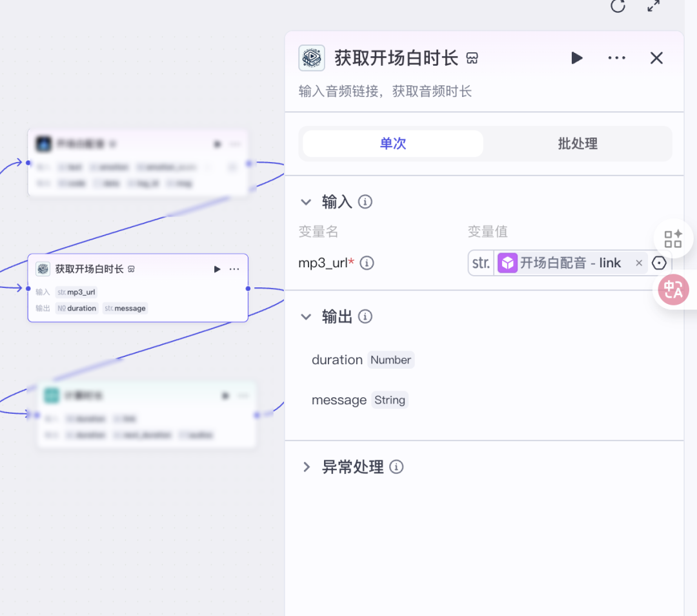Screen dimensions: 697x616
Task: Show info tooltip for 输入 section
Action: [365, 202]
